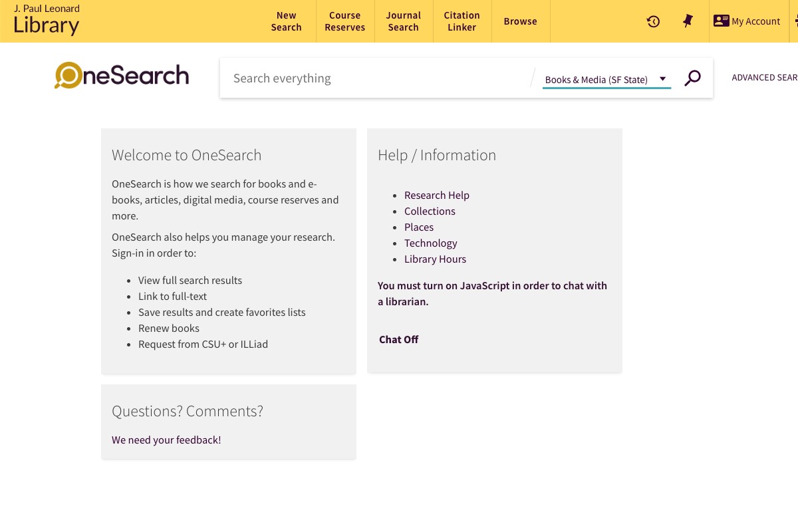Click Advanced Search link
Viewport: 798px width, 532px height.
click(x=765, y=78)
